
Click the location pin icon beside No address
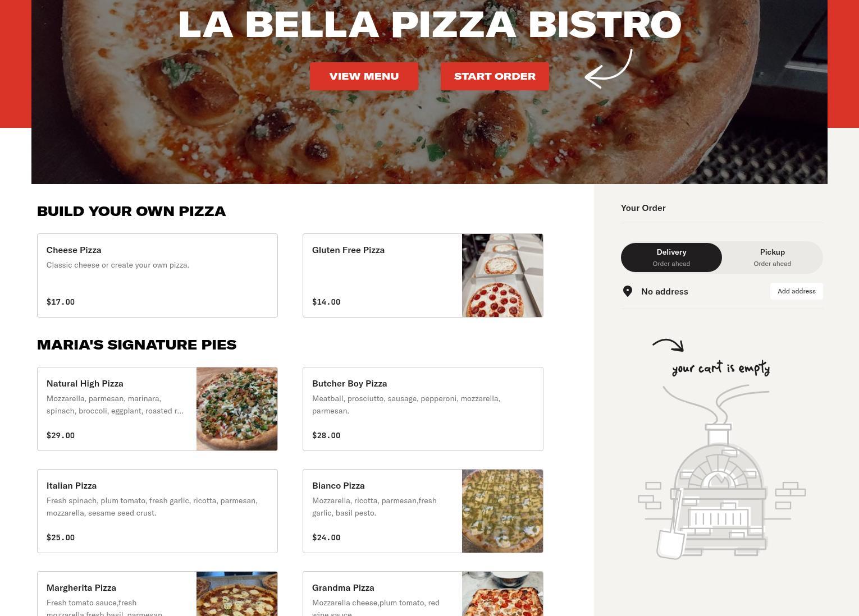click(628, 291)
